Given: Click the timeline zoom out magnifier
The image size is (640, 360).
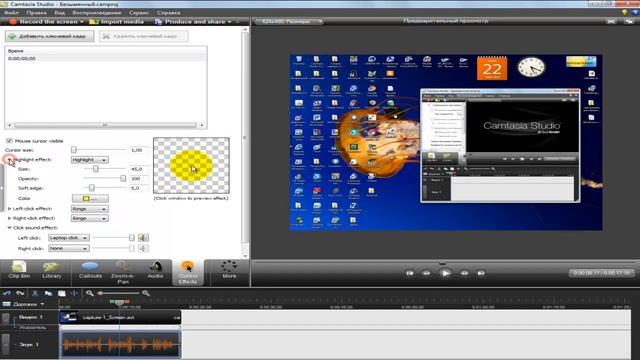Looking at the screenshot, I should (90, 293).
